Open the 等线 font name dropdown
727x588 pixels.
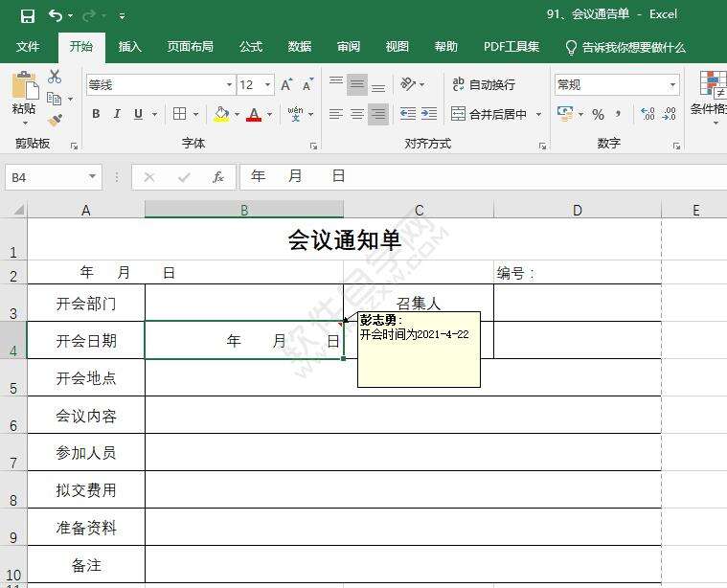pyautogui.click(x=229, y=85)
